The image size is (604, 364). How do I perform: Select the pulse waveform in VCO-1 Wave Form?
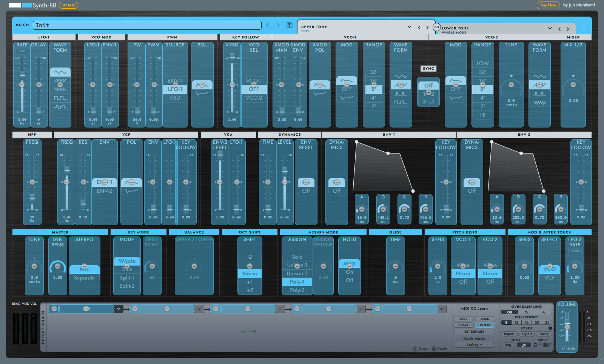(x=401, y=94)
